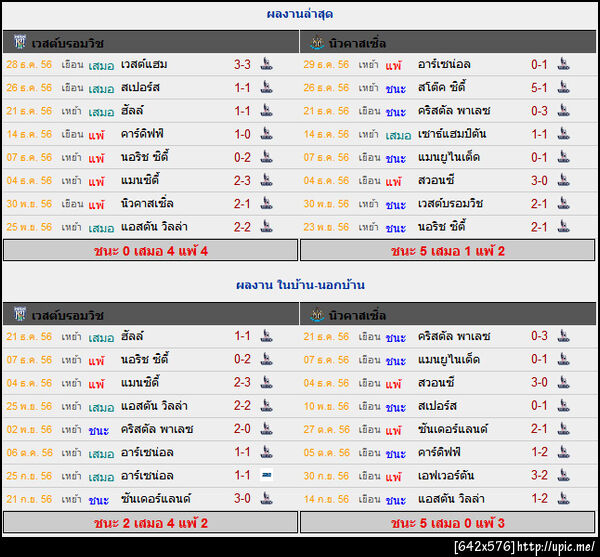The height and width of the screenshot is (557, 600).
Task: Open match icon beside คริสตัล พาเลซ 2-0
Action: pos(266,428)
